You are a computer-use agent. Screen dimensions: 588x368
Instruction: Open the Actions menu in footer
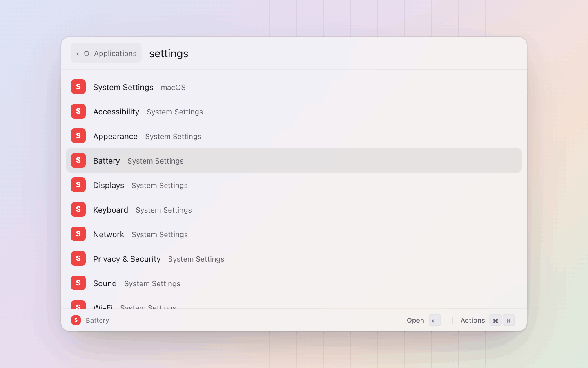click(x=473, y=320)
